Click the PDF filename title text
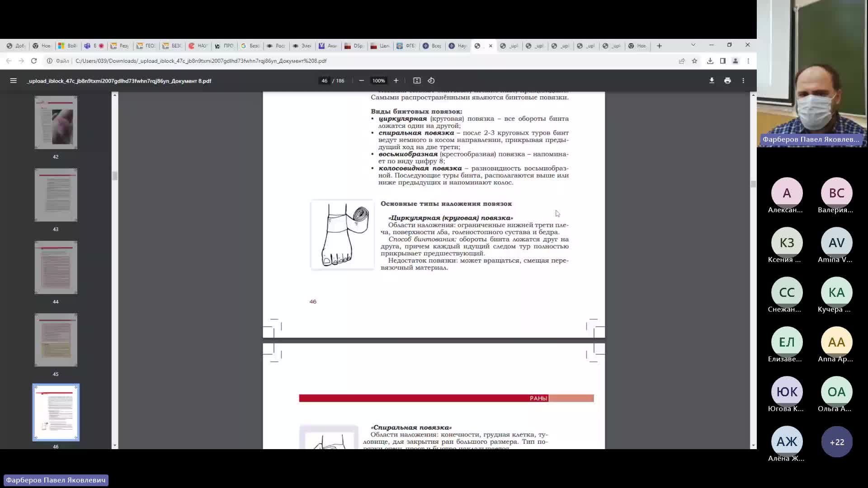868x488 pixels. tap(119, 81)
